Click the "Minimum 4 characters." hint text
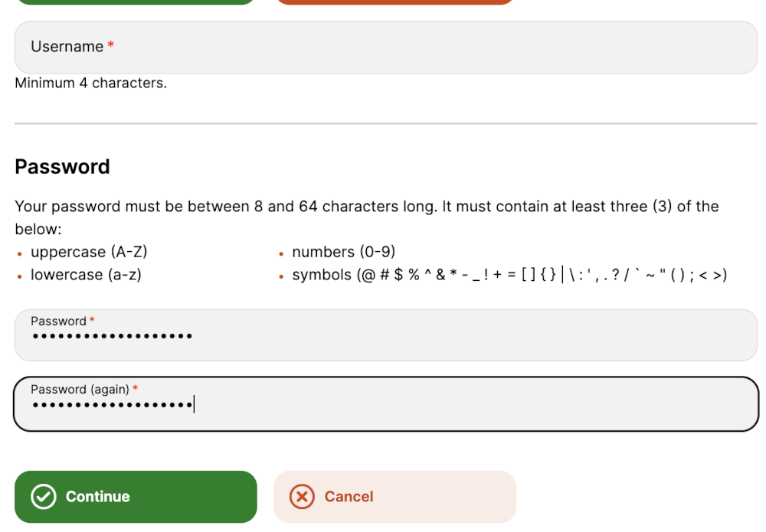 [90, 83]
